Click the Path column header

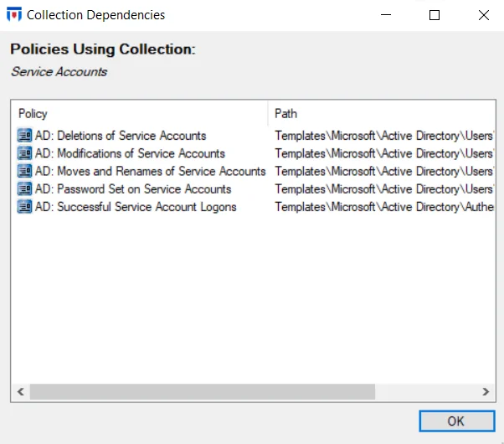[382, 114]
